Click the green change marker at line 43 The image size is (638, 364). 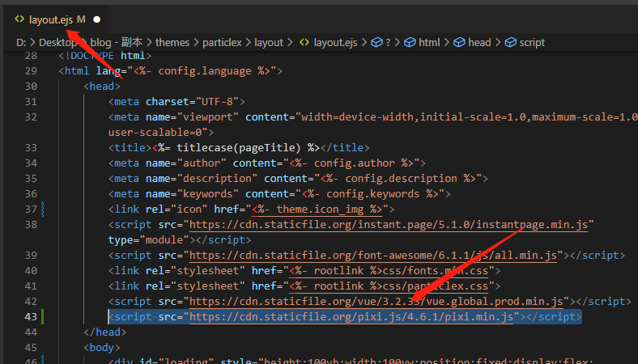coord(42,316)
